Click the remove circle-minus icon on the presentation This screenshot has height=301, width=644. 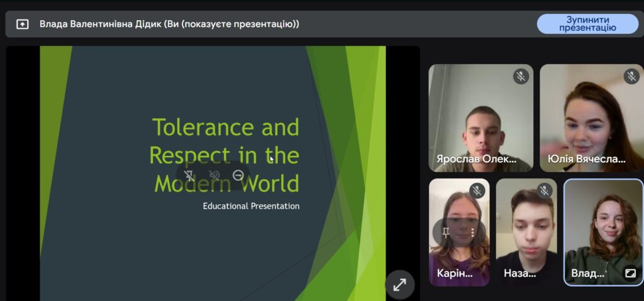[238, 175]
